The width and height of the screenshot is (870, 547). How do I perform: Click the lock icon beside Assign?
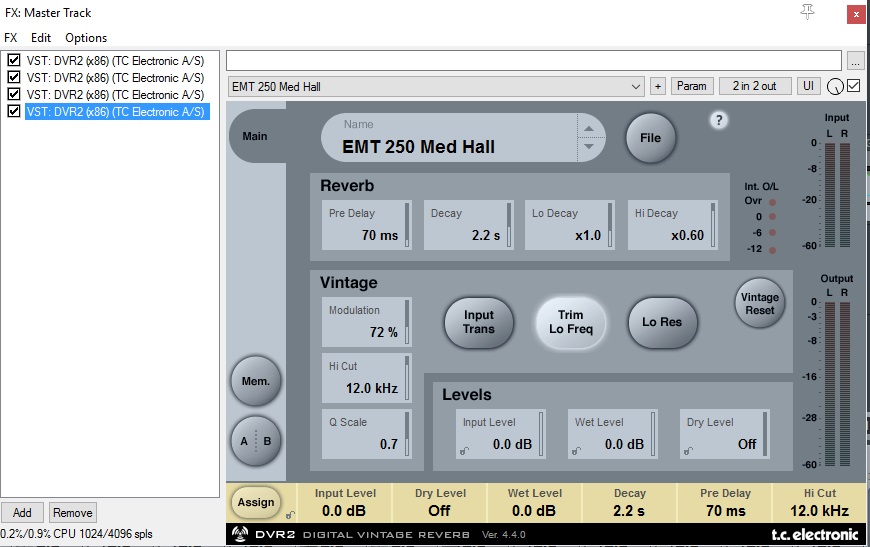click(x=290, y=515)
